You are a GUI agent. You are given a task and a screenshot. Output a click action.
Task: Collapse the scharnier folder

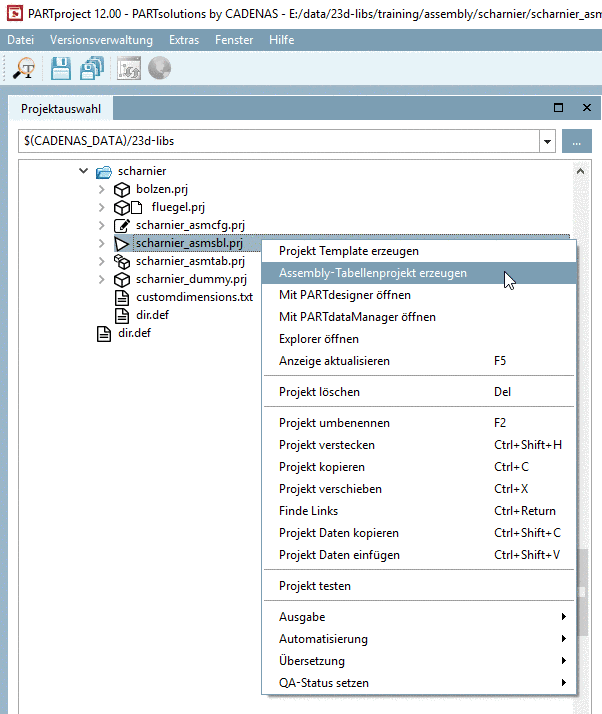click(83, 171)
